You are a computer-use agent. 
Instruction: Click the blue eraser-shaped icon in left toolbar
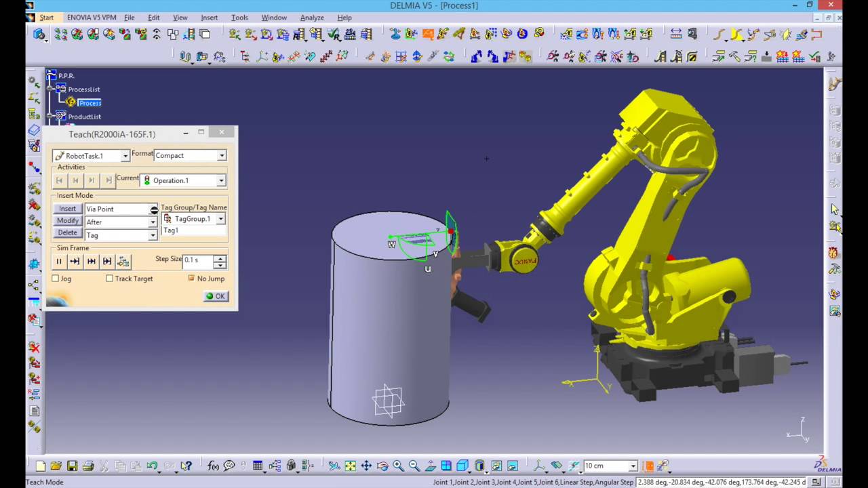[34, 130]
